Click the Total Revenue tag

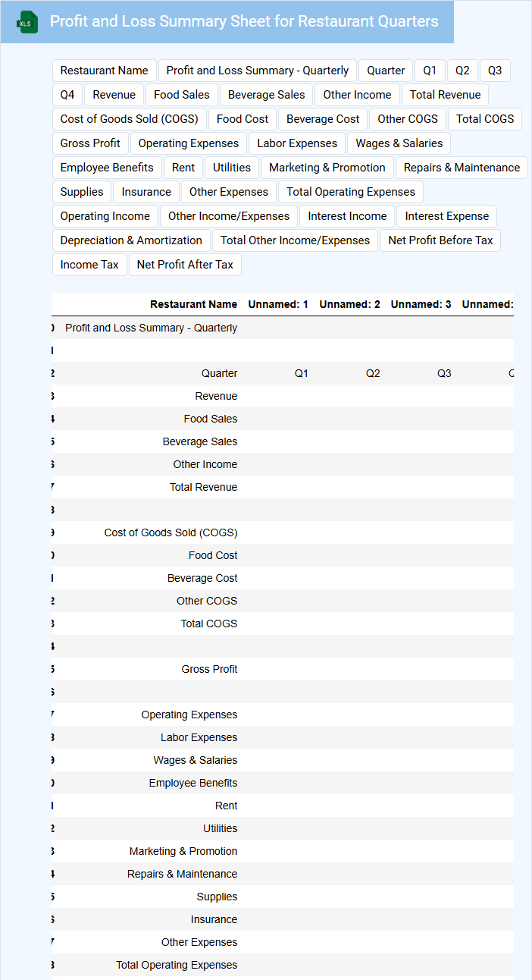445,95
